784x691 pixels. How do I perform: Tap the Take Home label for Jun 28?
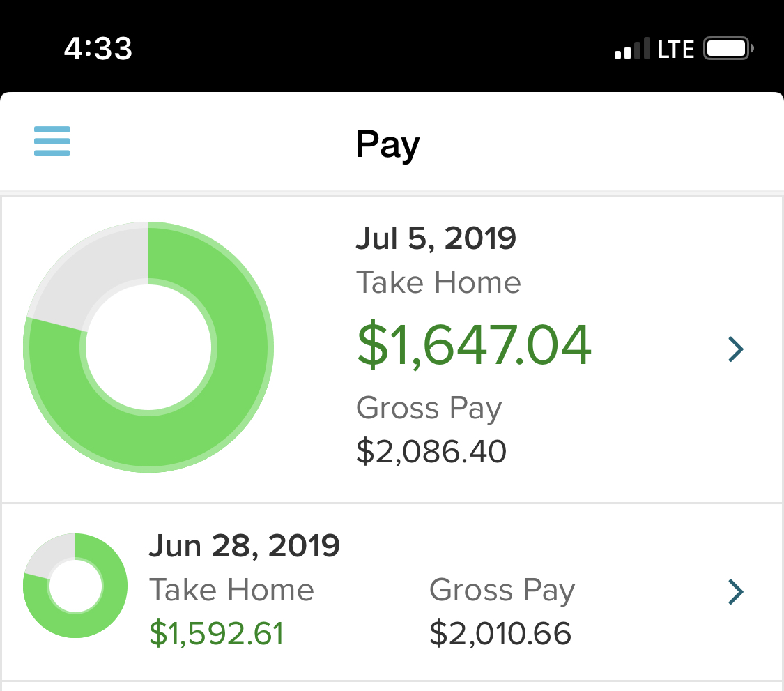(231, 591)
